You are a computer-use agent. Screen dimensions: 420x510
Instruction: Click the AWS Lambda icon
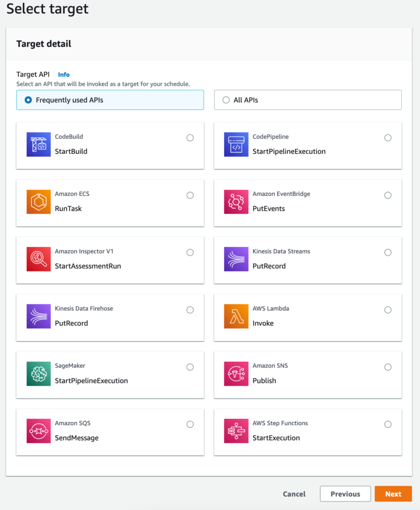coord(236,316)
